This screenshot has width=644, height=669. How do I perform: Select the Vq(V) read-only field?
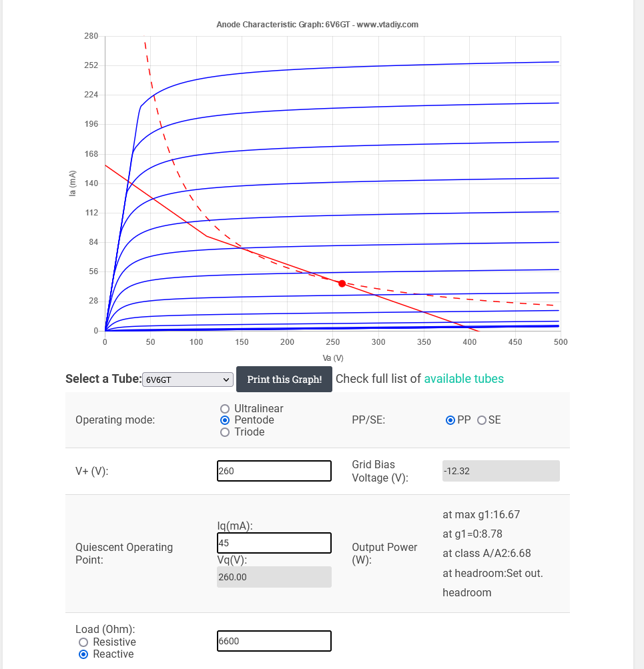[274, 577]
